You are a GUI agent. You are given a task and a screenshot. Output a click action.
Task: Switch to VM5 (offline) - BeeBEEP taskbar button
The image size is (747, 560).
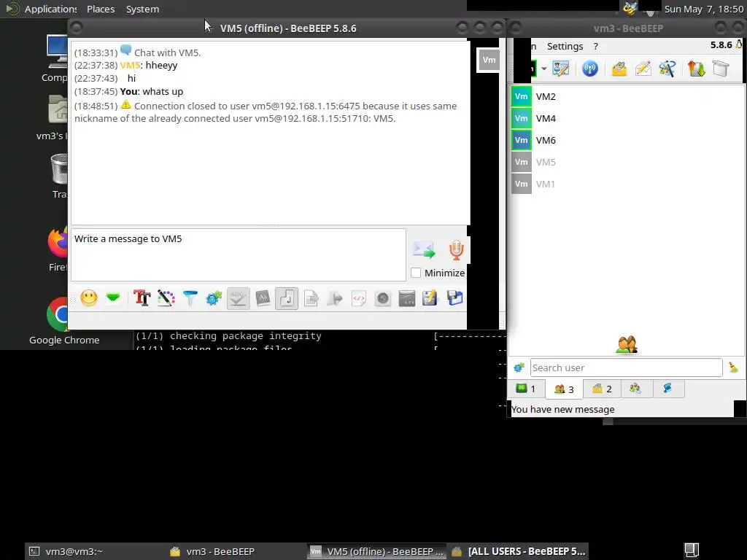coord(377,551)
